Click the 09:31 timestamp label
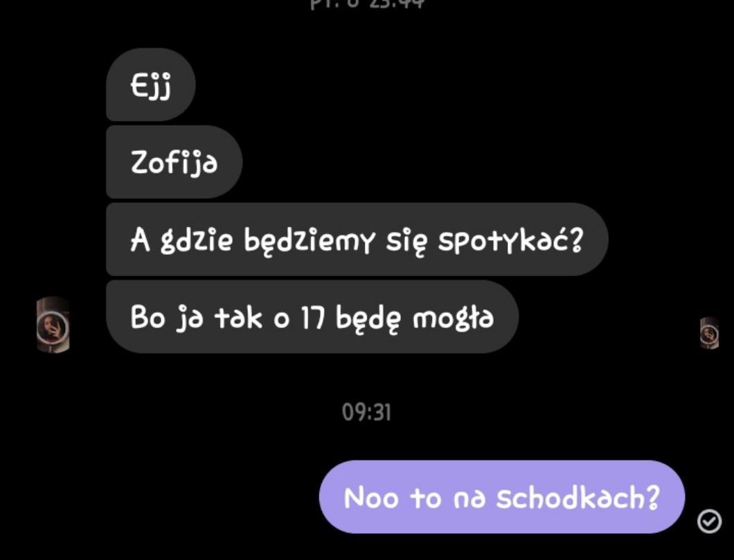 366,412
